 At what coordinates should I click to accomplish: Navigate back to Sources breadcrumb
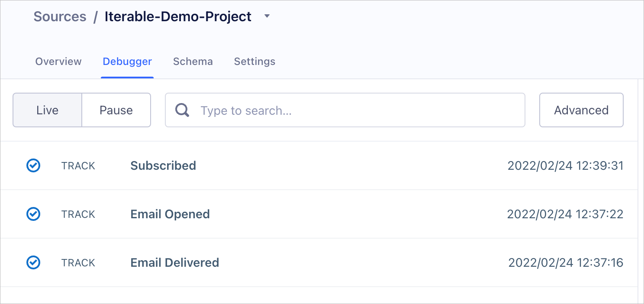coord(60,16)
